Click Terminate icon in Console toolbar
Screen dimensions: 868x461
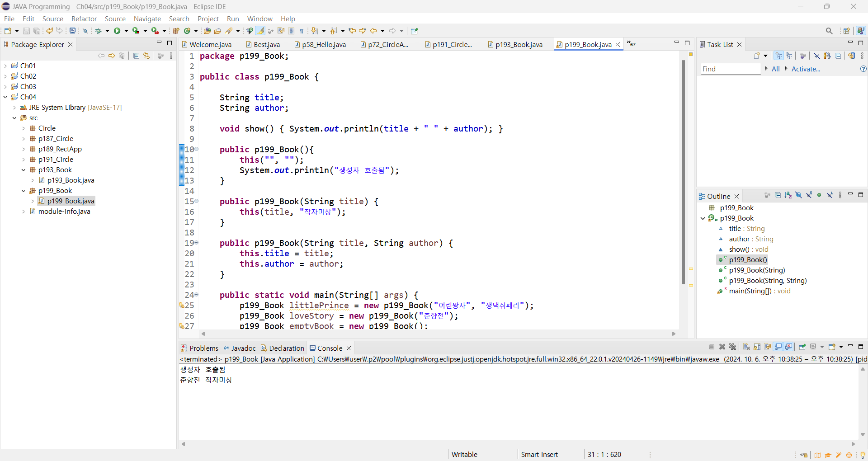(x=712, y=347)
